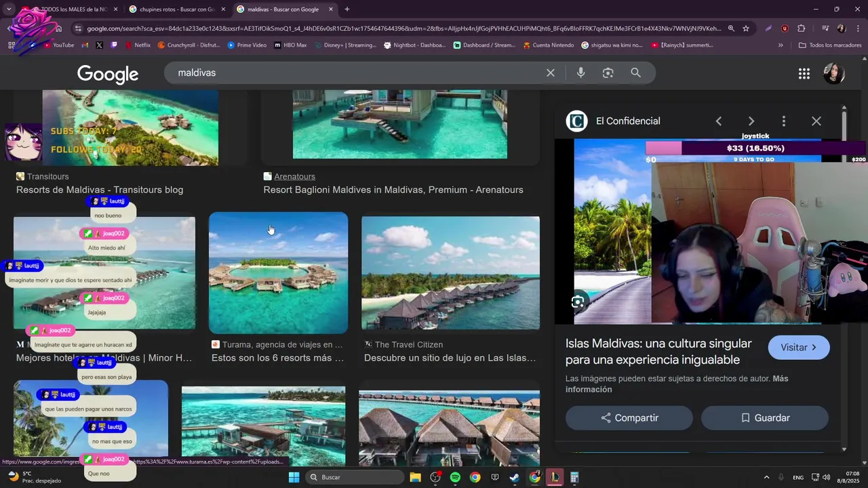Open the browser zoom indicator
Image resolution: width=868 pixels, height=488 pixels.
(731, 28)
